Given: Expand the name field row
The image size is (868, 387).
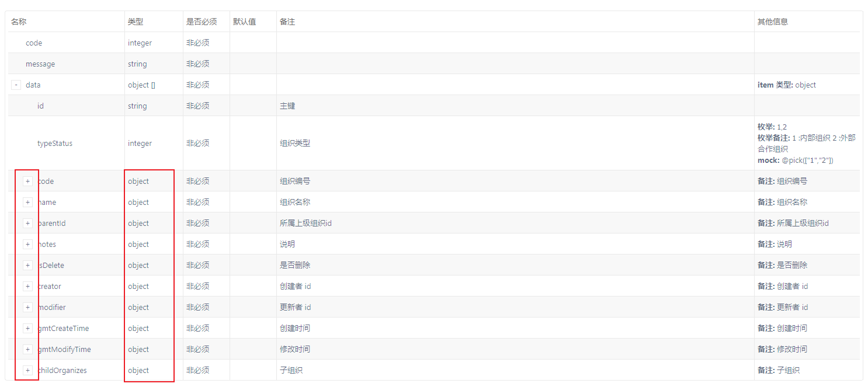Looking at the screenshot, I should [x=27, y=202].
